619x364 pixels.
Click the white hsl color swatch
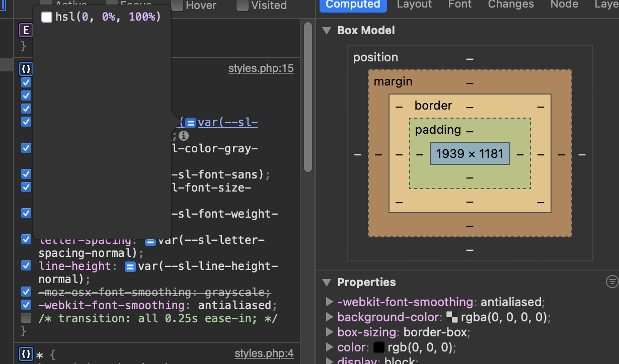click(47, 17)
